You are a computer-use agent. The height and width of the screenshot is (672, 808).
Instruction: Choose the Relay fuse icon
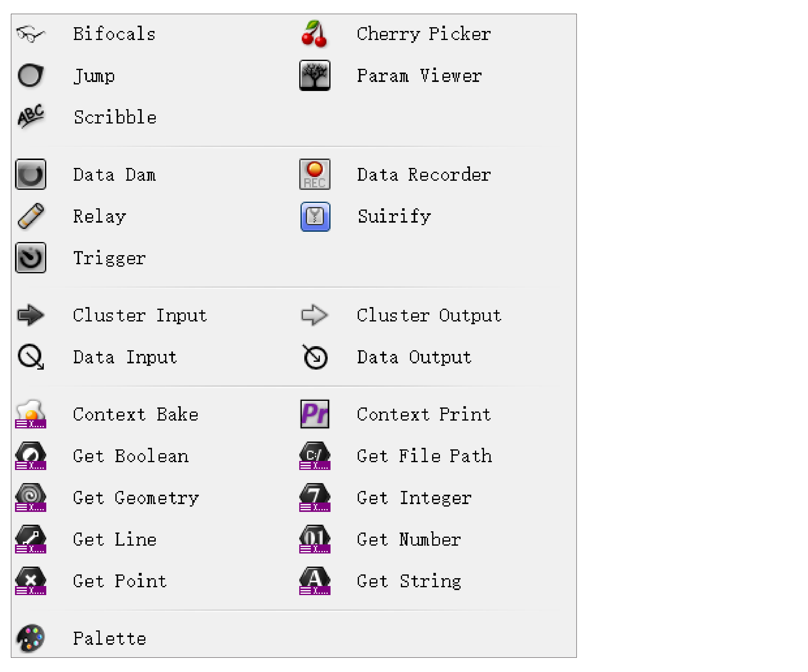[x=30, y=216]
